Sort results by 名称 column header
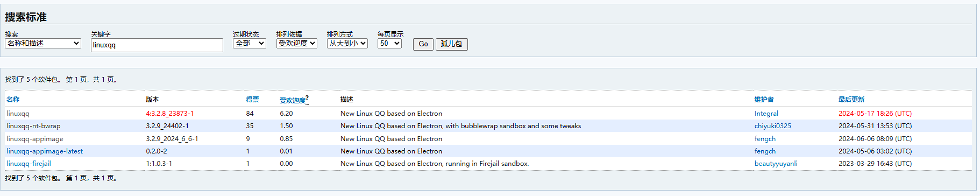This screenshot has height=196, width=980. click(13, 100)
